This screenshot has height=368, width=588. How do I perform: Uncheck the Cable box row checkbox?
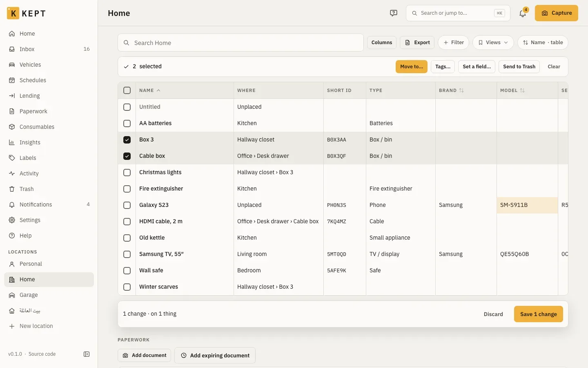[127, 156]
